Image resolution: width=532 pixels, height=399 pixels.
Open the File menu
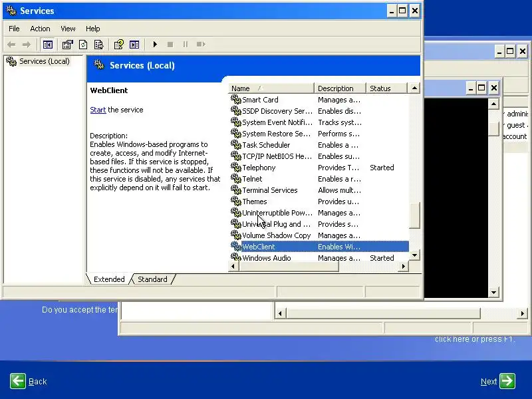point(14,29)
